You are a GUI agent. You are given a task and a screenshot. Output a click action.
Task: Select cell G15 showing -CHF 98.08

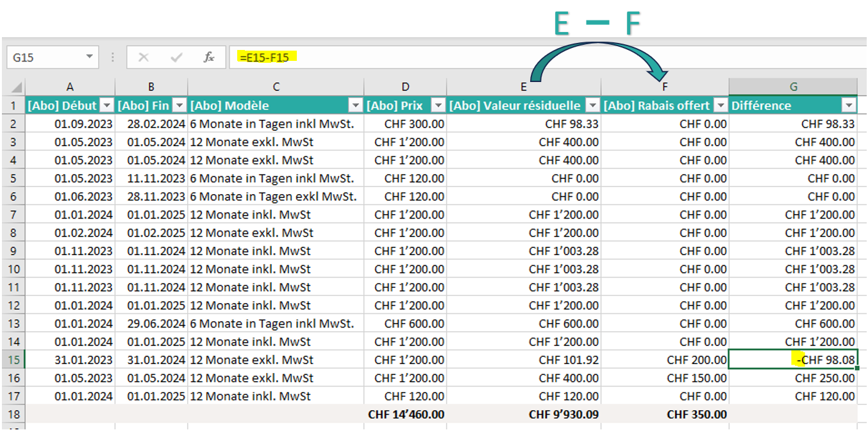pos(793,360)
